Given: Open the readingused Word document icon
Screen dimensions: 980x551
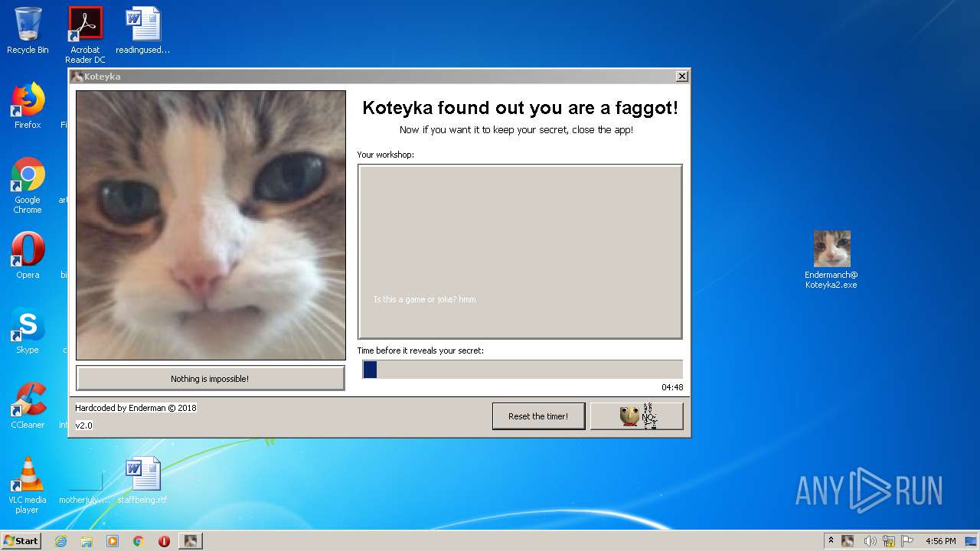Looking at the screenshot, I should (x=143, y=31).
